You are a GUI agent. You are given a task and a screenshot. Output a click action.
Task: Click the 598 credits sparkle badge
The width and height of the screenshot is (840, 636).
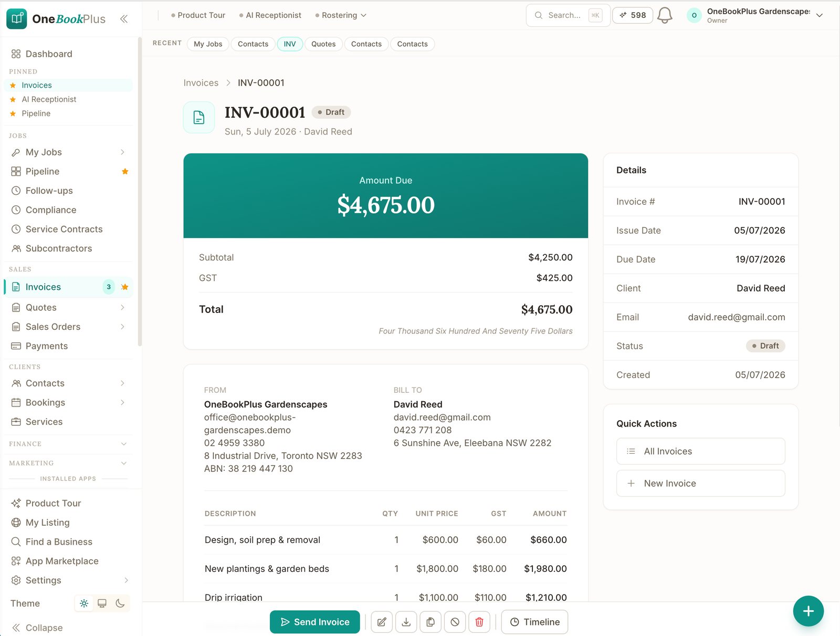click(x=633, y=15)
